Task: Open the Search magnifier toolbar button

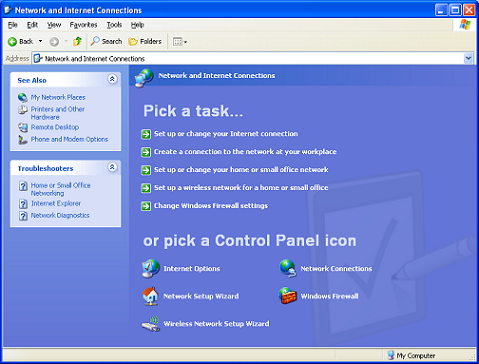Action: [x=106, y=41]
